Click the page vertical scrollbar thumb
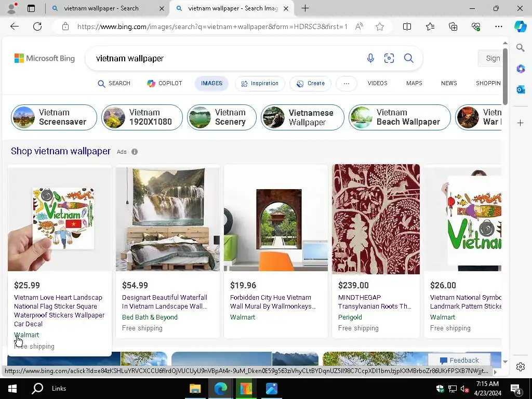This screenshot has width=532, height=399. coord(505,77)
